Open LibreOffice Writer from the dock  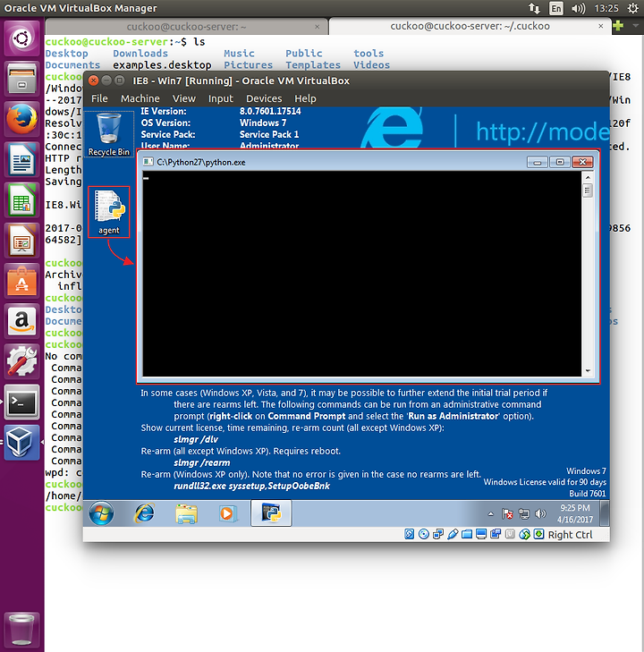tap(21, 160)
